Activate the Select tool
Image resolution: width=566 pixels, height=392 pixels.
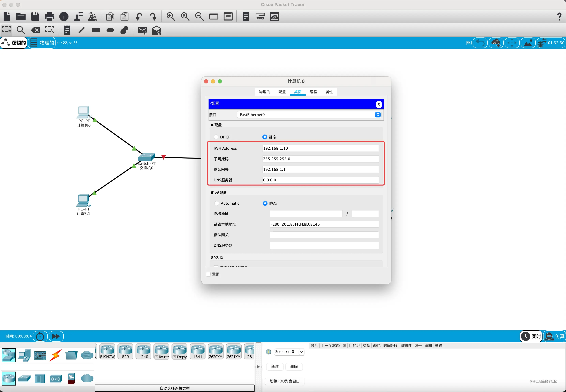[7, 30]
